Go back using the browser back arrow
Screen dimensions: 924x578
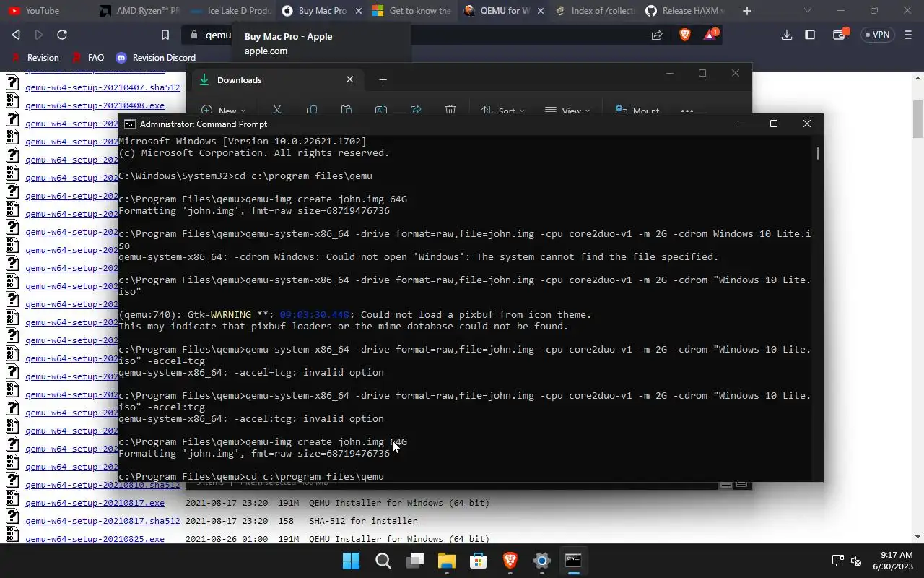pos(16,35)
